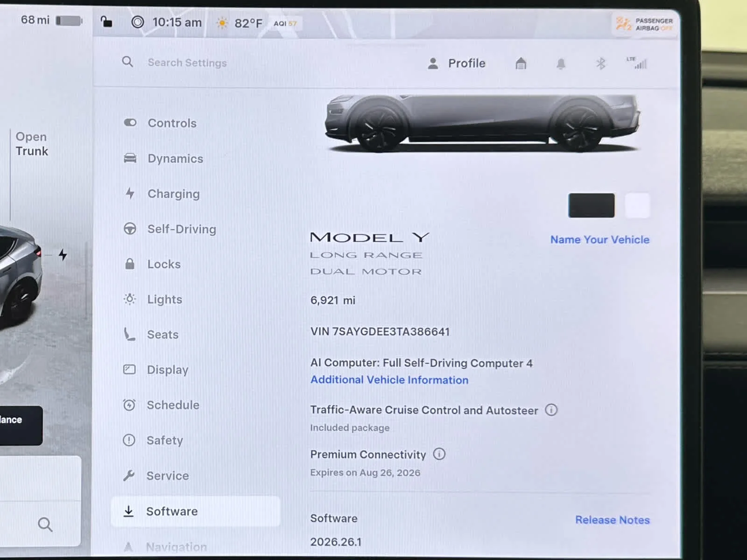Click the Name Your Vehicle link
The height and width of the screenshot is (560, 747).
click(600, 239)
